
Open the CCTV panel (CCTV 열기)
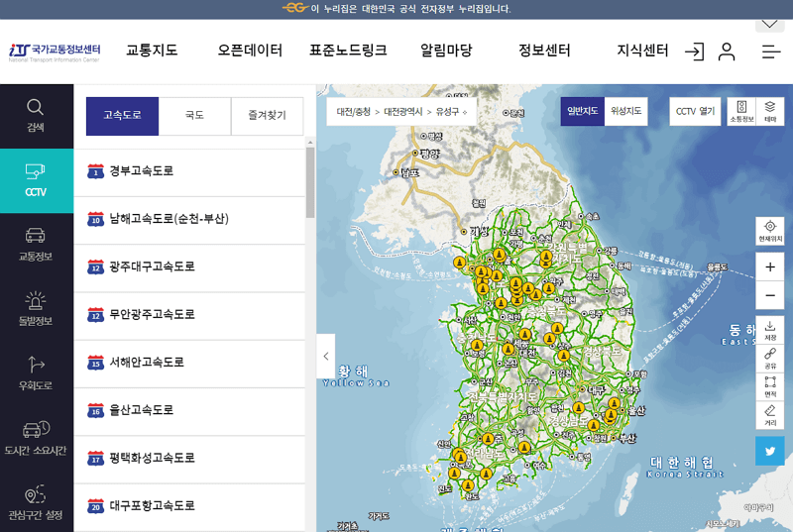point(696,111)
